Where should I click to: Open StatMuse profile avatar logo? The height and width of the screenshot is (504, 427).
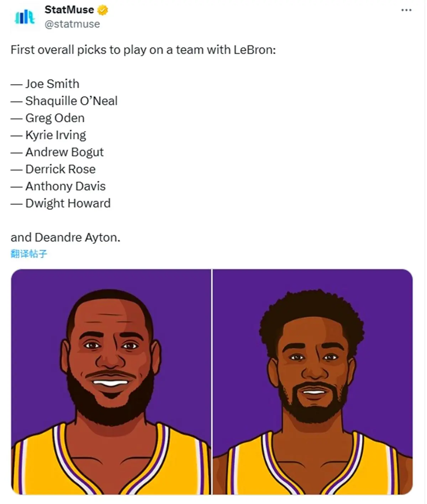coord(25,17)
